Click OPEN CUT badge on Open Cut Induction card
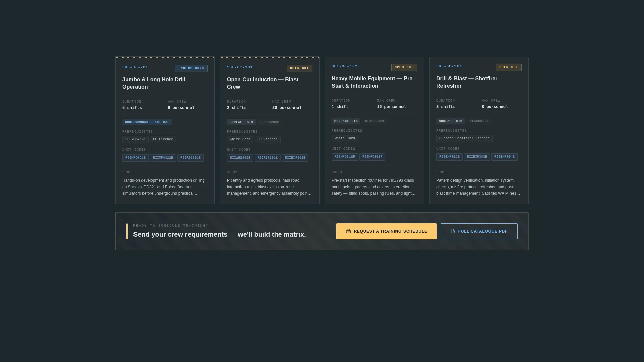Viewport: 644px width, 362px height. (x=300, y=68)
